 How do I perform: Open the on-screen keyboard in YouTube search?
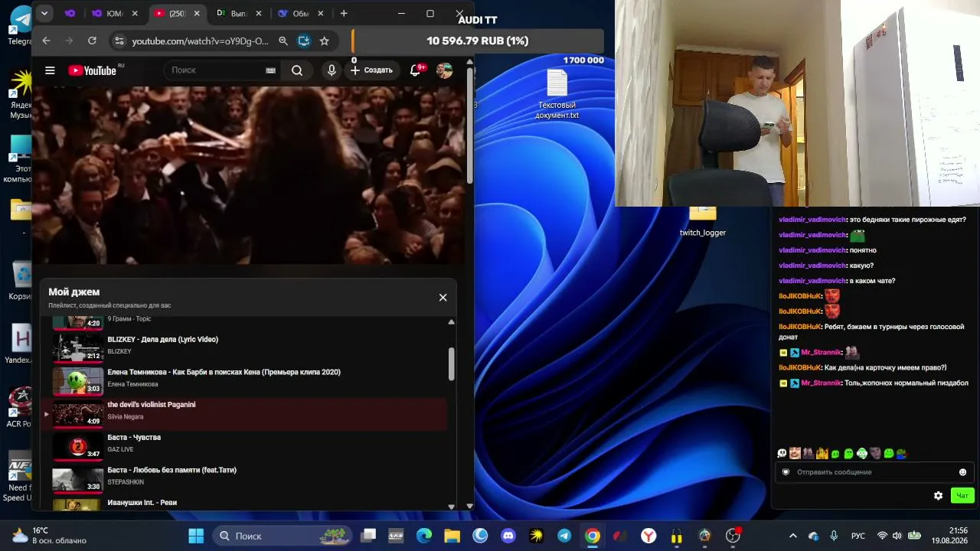click(270, 70)
